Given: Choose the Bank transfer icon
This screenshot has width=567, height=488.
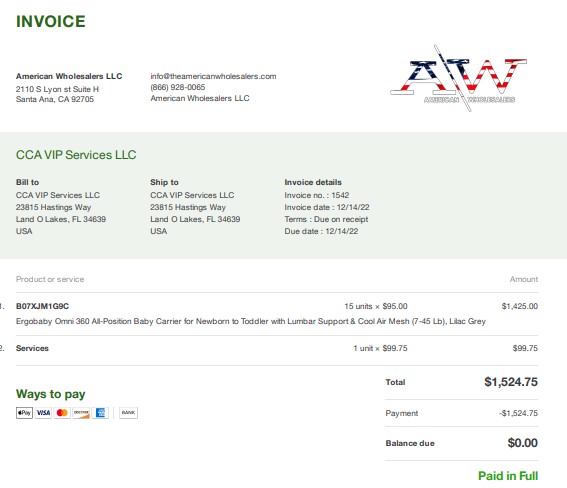Looking at the screenshot, I should tap(128, 412).
